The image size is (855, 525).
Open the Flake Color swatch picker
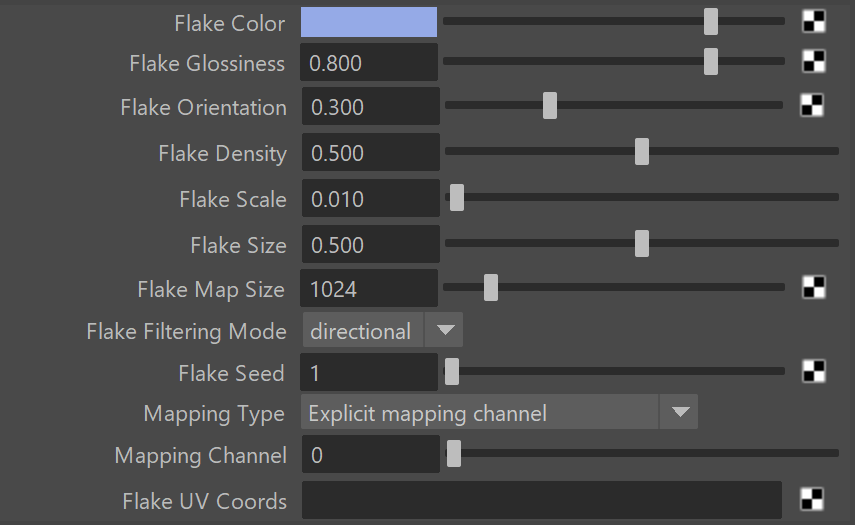point(369,22)
